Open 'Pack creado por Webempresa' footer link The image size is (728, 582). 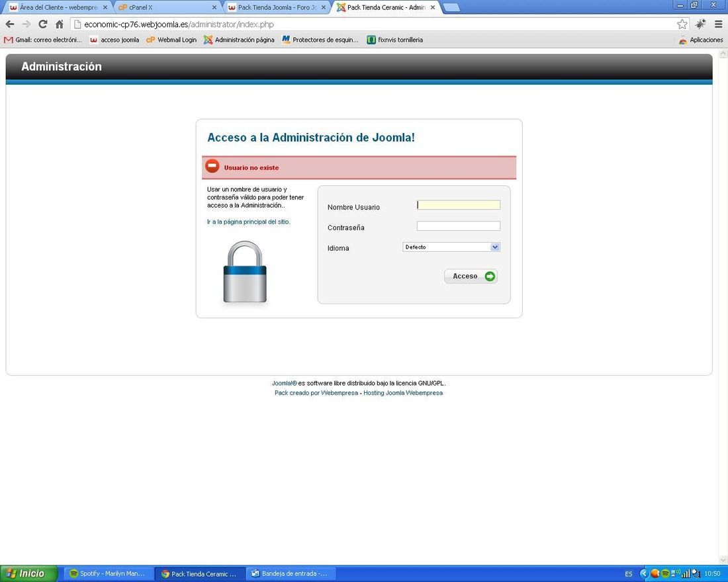coord(316,393)
